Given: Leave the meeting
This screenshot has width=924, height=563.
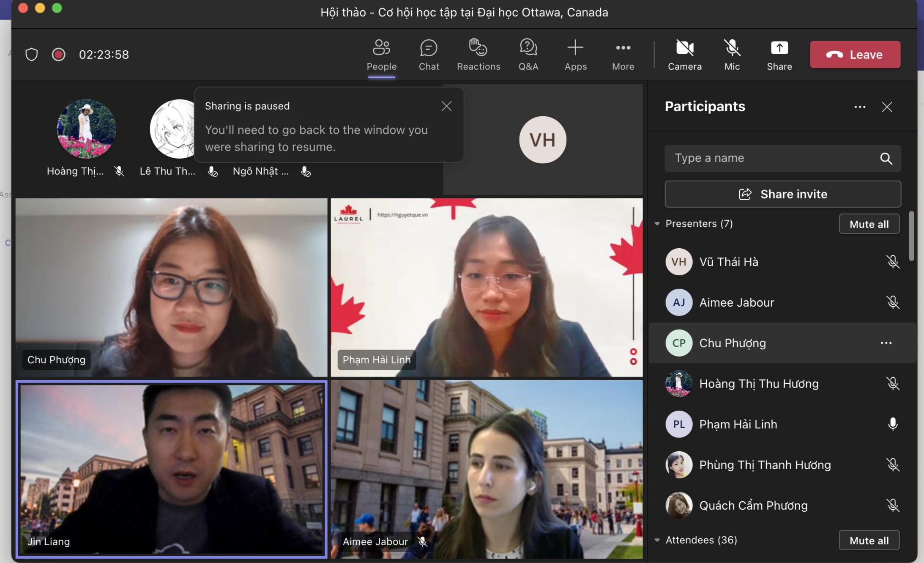Looking at the screenshot, I should tap(855, 55).
